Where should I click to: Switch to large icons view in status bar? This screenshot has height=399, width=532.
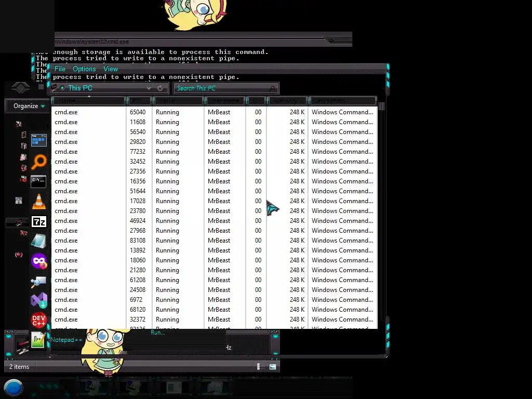pos(273,367)
